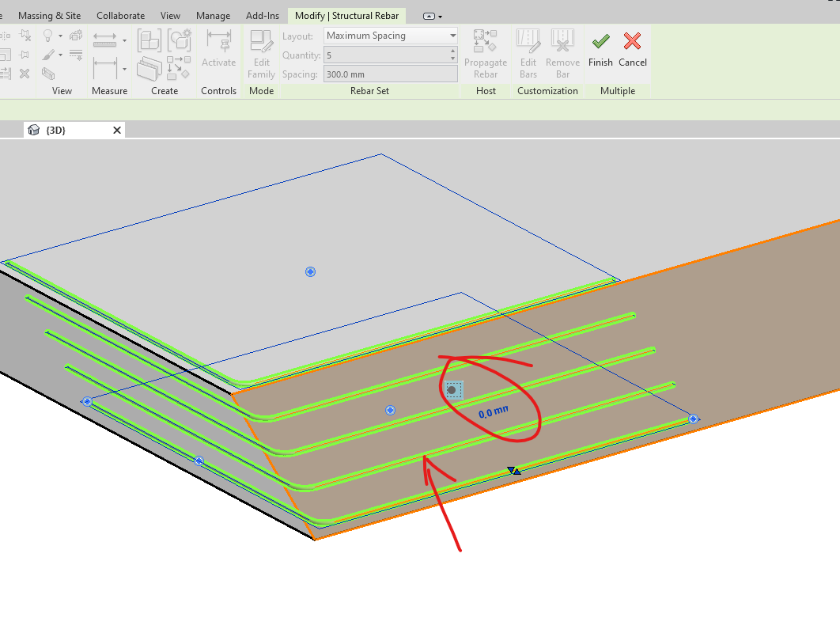Select the paintbrush Linework icon in View panel
This screenshot has height=633, width=840.
(x=47, y=54)
